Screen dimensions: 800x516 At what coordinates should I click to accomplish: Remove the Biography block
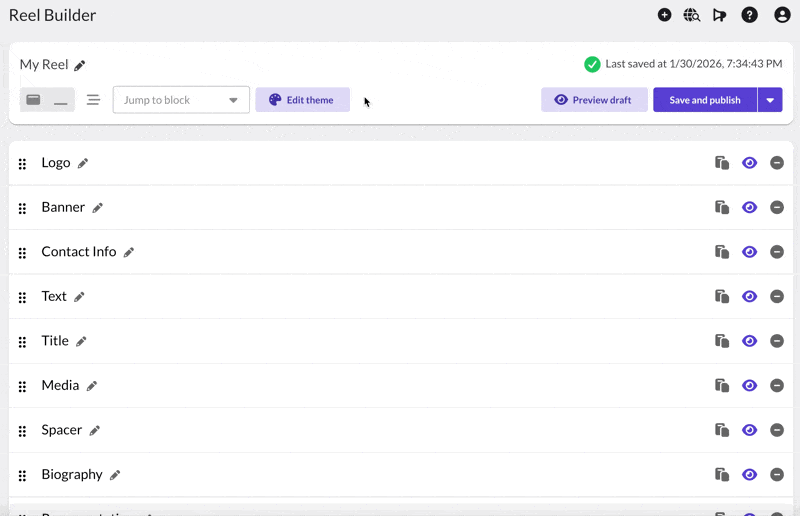click(777, 474)
